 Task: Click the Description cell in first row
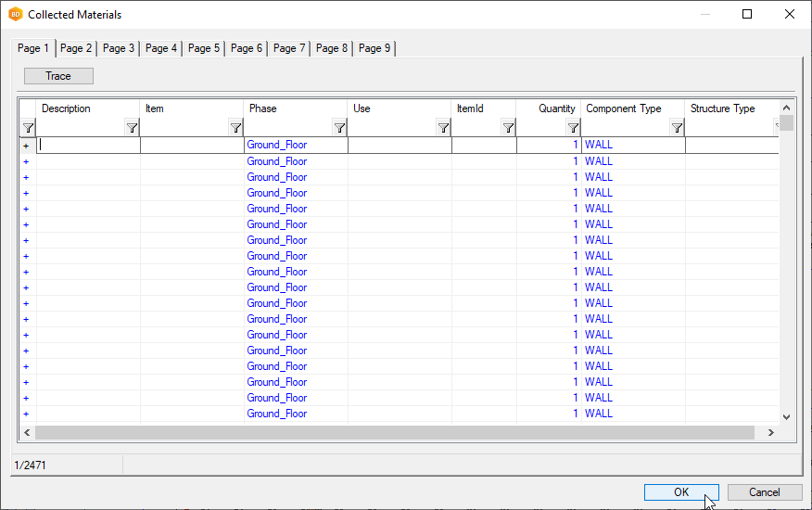[89, 146]
